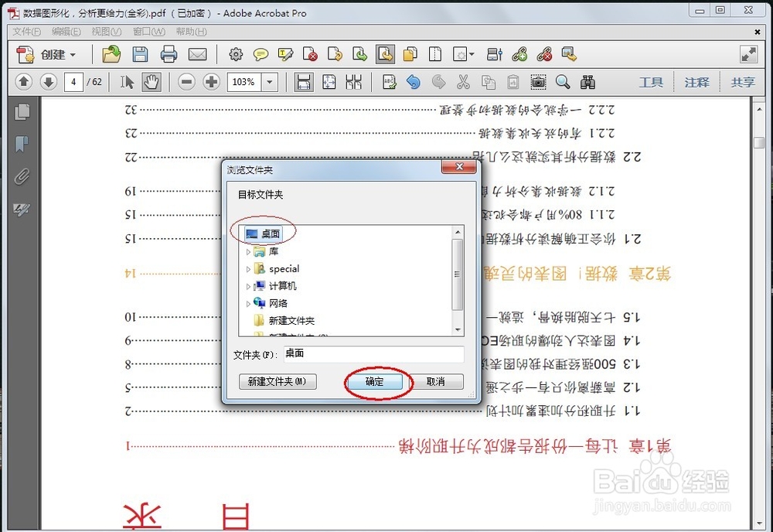Image resolution: width=773 pixels, height=532 pixels.
Task: Activate the hand pan tool
Action: click(x=152, y=82)
